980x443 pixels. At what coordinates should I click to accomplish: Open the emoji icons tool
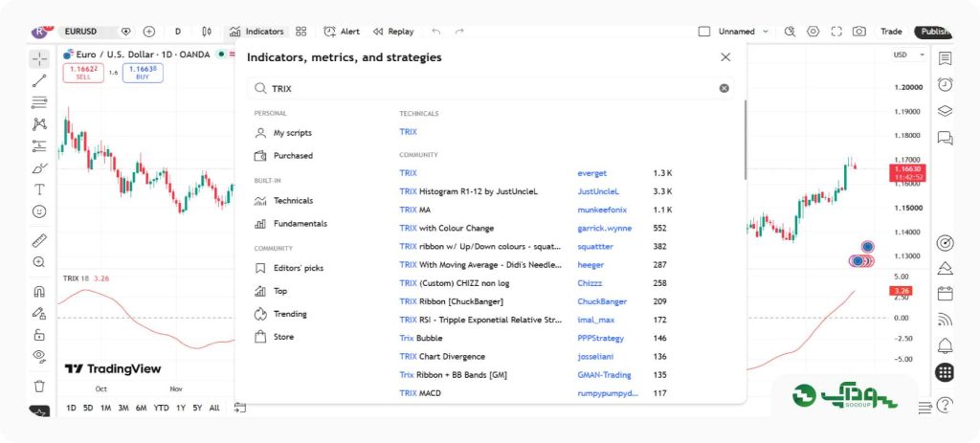coord(39,211)
